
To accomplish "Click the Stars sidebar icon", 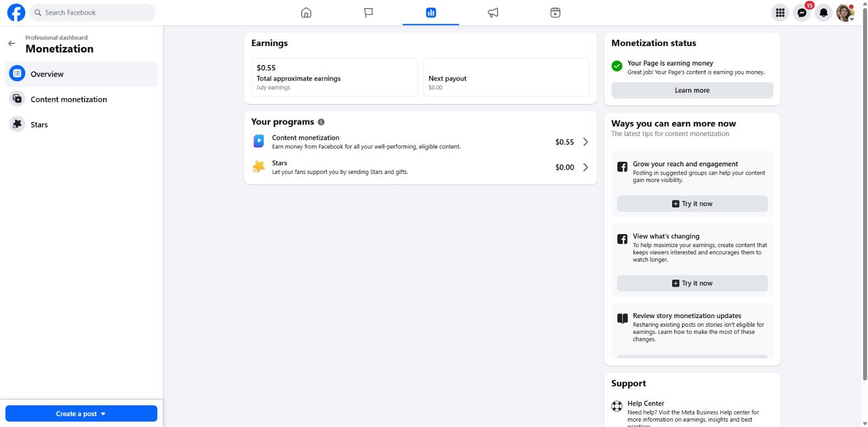I will [x=17, y=124].
